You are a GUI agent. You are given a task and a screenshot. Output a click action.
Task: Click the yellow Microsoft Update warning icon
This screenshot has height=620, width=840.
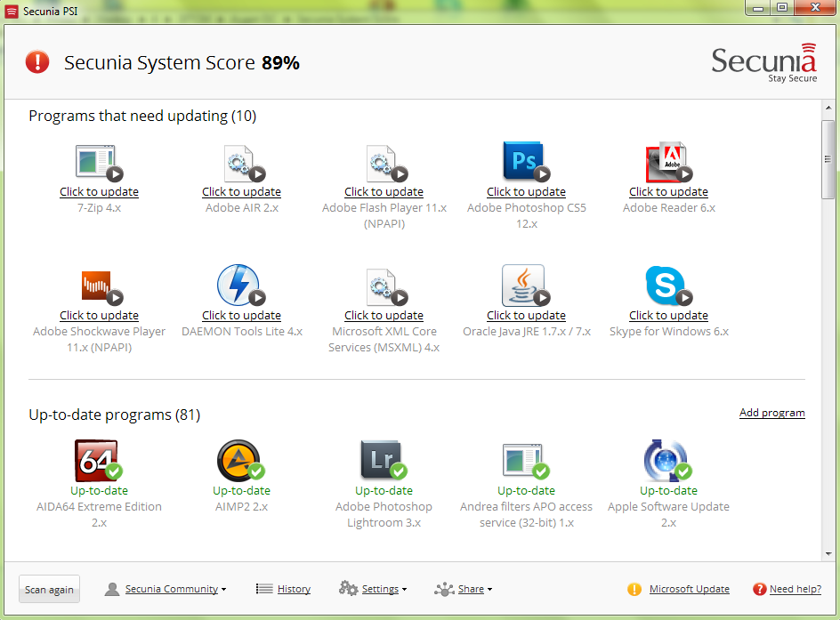point(634,590)
